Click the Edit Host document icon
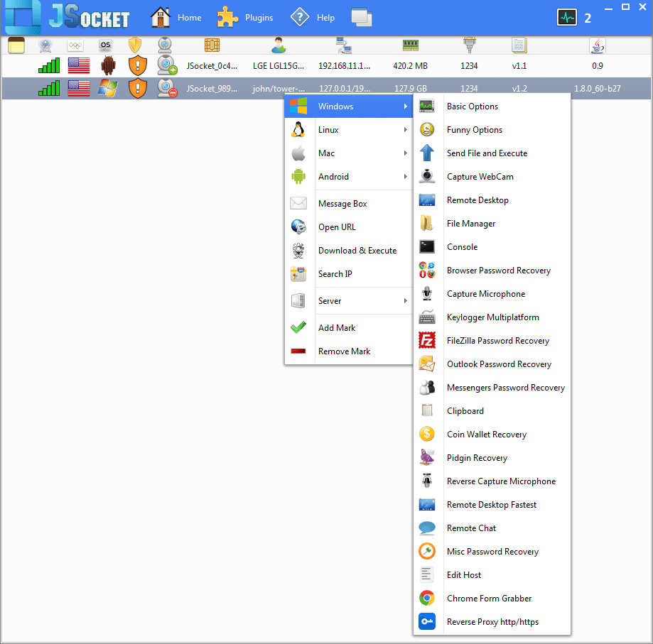The image size is (653, 644). [427, 575]
